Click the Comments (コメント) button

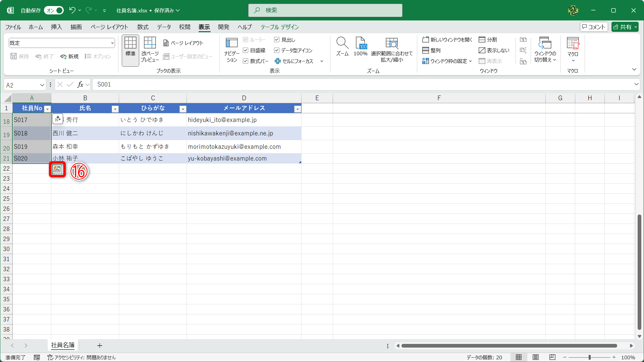(x=594, y=27)
